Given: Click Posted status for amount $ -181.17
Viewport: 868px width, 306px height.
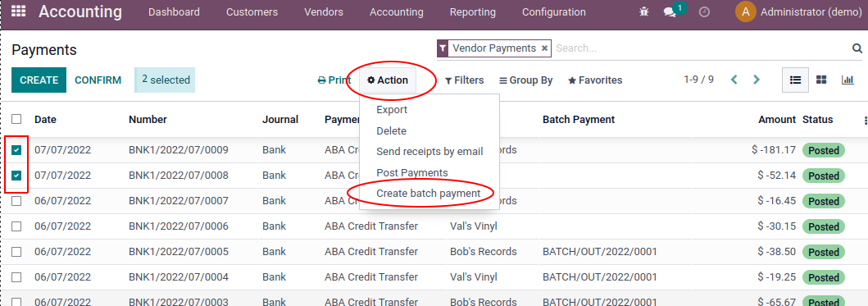Looking at the screenshot, I should [x=824, y=150].
